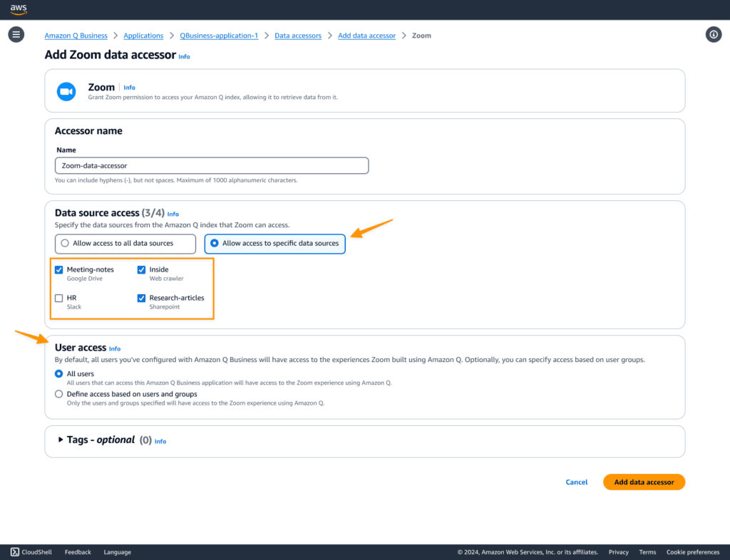Select the All users radio button
Screen dimensions: 730x560
59,374
